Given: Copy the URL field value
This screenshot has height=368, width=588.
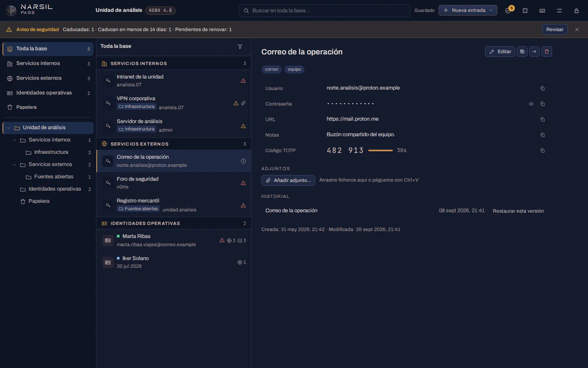Looking at the screenshot, I should click(x=543, y=119).
